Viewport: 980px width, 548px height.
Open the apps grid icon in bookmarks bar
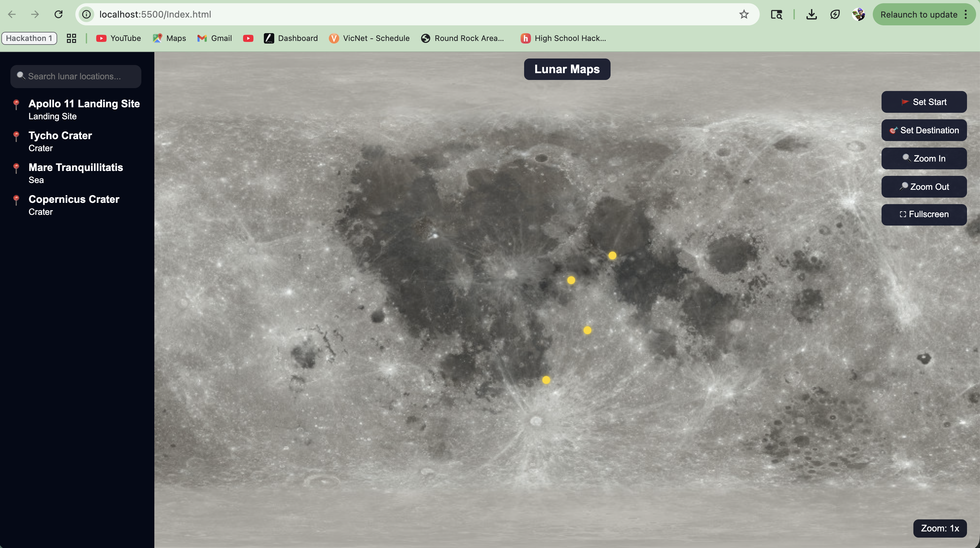(71, 38)
